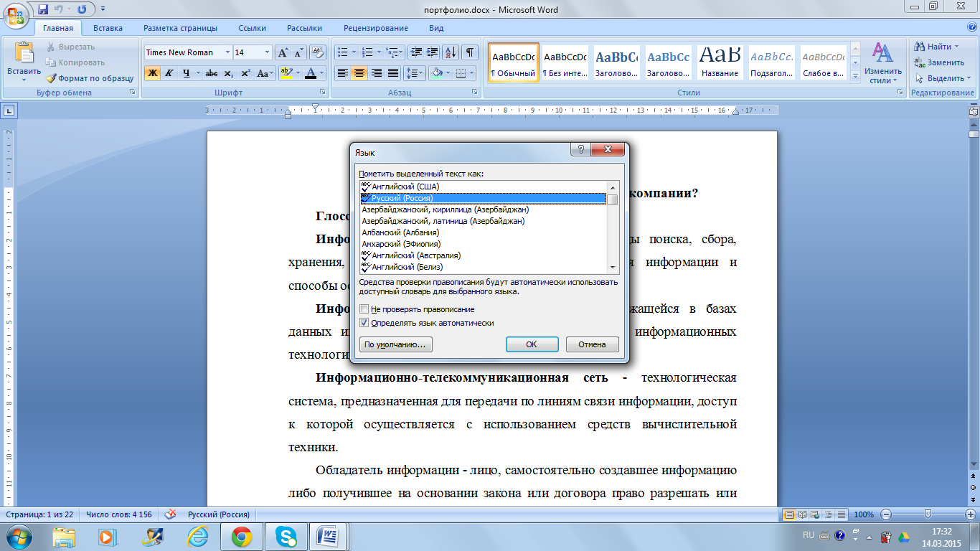This screenshot has height=551, width=980.
Task: Click the Paste (Вставить) clipboard icon
Action: (x=24, y=53)
